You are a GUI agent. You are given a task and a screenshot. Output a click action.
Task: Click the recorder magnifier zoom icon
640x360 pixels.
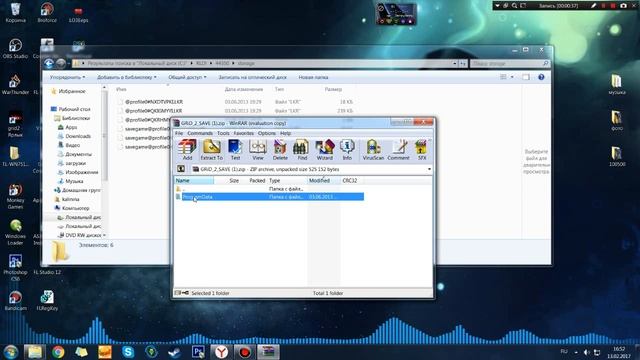click(x=514, y=6)
